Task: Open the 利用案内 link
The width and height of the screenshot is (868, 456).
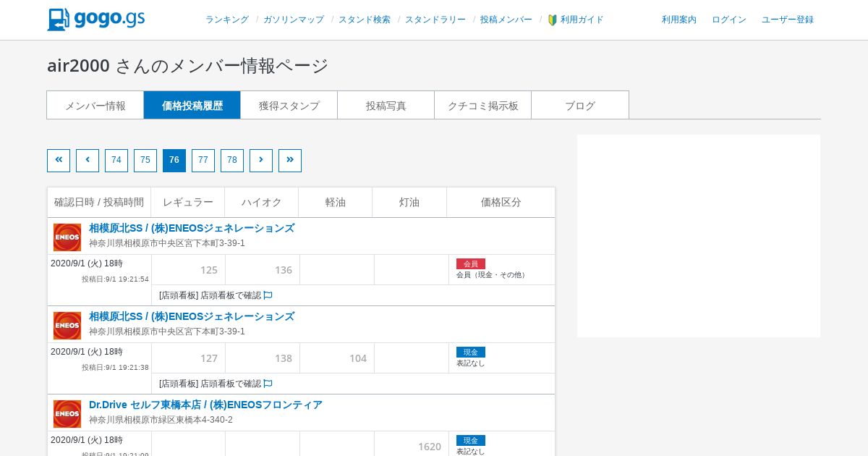Action: click(x=679, y=20)
